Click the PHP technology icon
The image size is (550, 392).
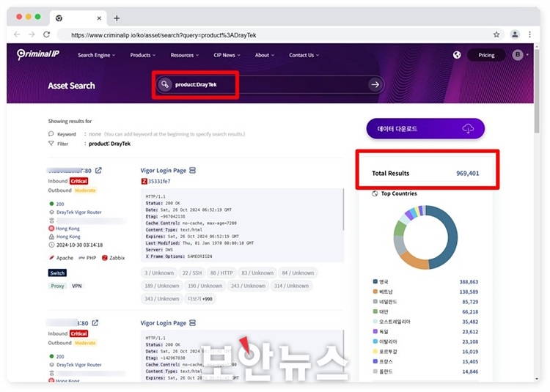(x=81, y=258)
